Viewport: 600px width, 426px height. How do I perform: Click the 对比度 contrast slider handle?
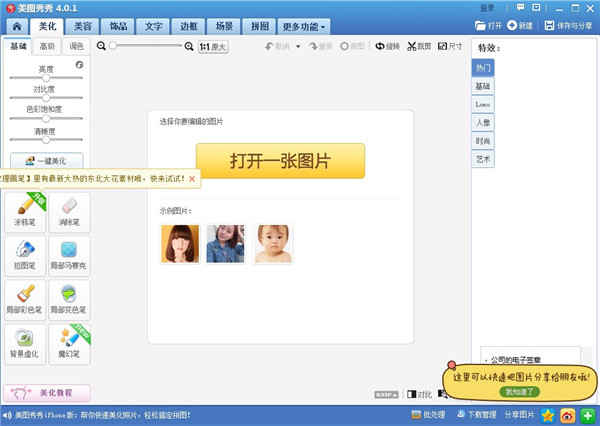[x=46, y=98]
